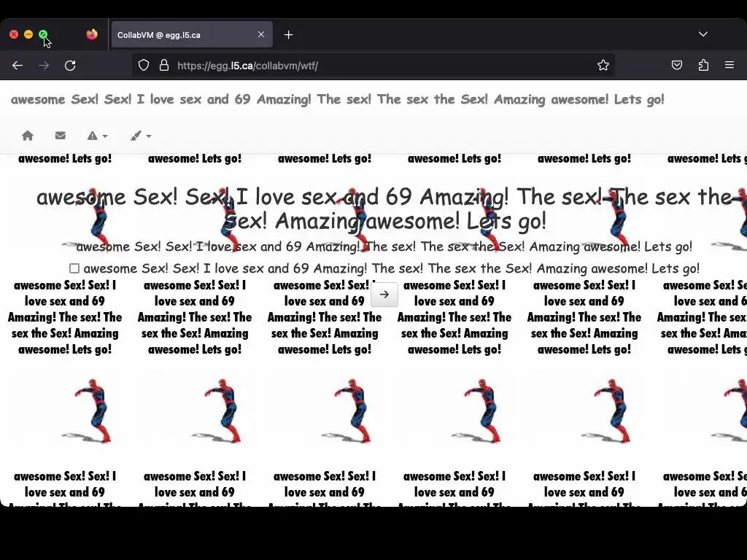Focus the URL address bar

(x=374, y=65)
